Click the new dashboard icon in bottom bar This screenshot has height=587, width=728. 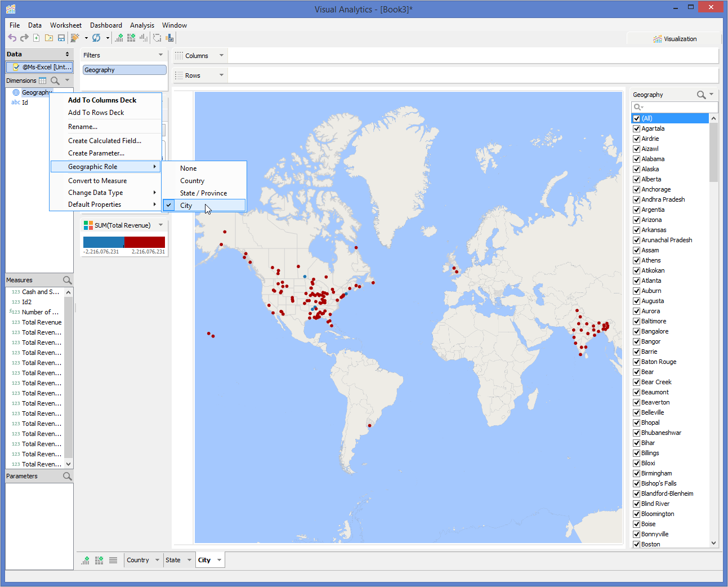(99, 560)
